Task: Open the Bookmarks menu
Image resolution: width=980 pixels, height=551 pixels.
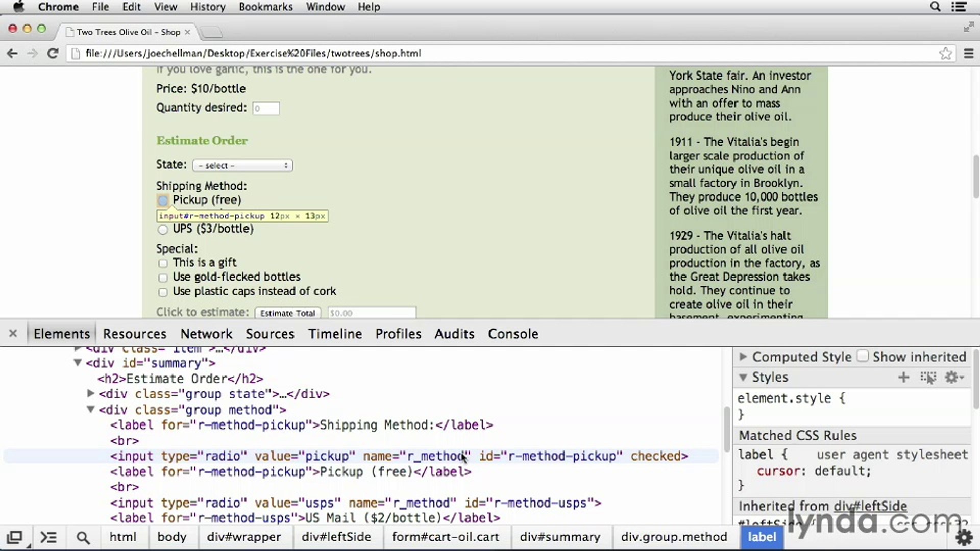Action: coord(265,7)
